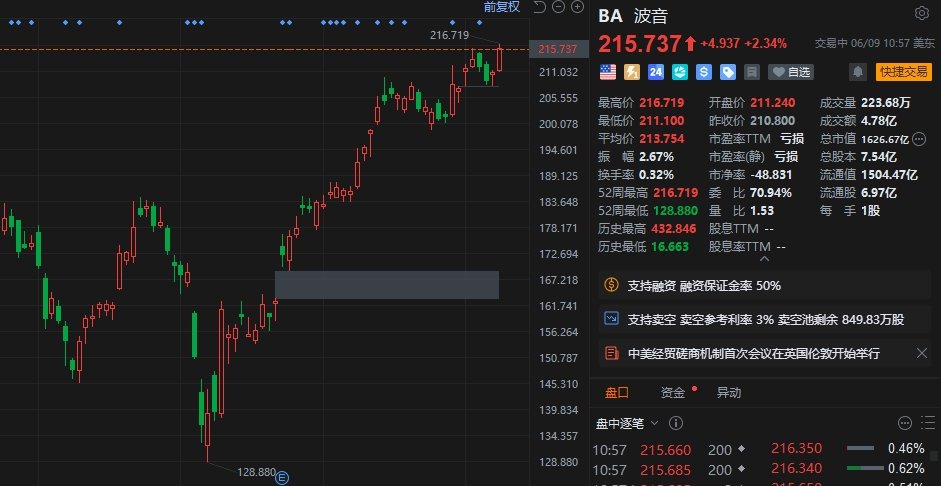
Task: Zoom out chart with minus icon
Action: click(x=558, y=7)
